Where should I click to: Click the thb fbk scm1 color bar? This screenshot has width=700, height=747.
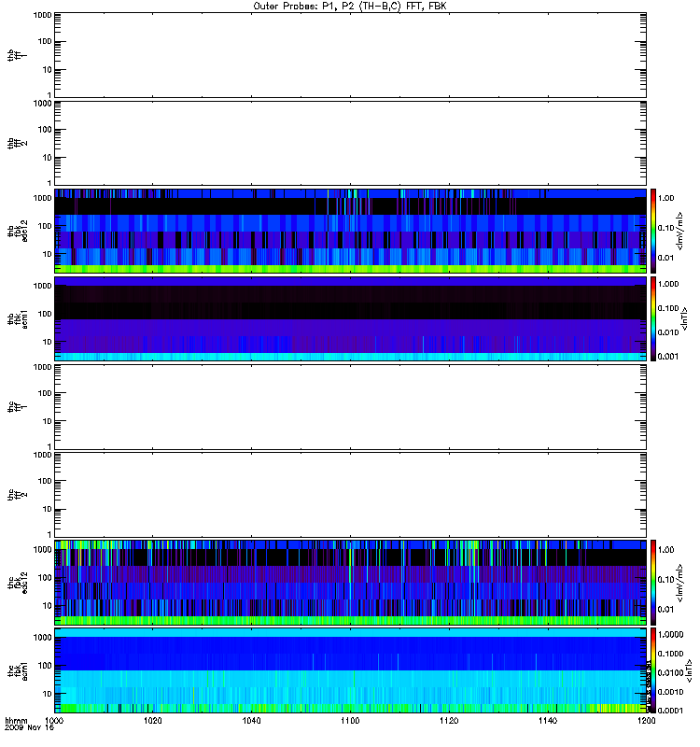click(653, 318)
